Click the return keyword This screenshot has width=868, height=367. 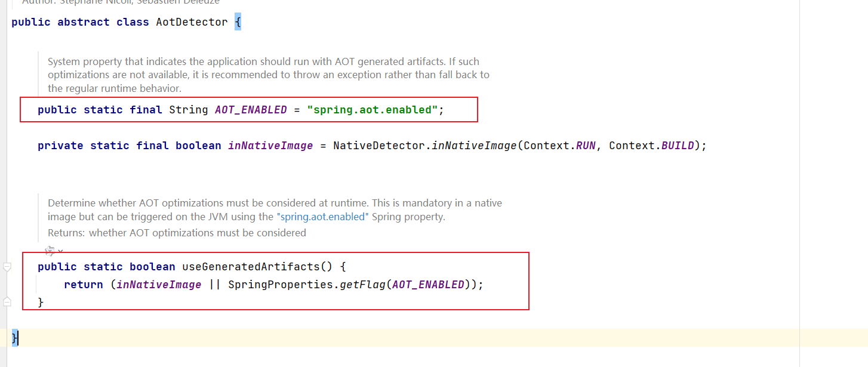[84, 285]
